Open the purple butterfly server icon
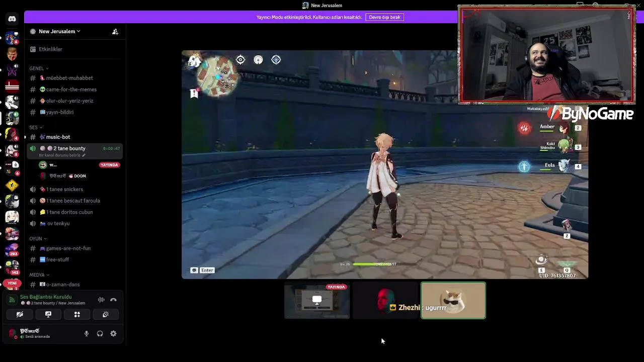Screen dimensions: 644x362 [x=12, y=70]
